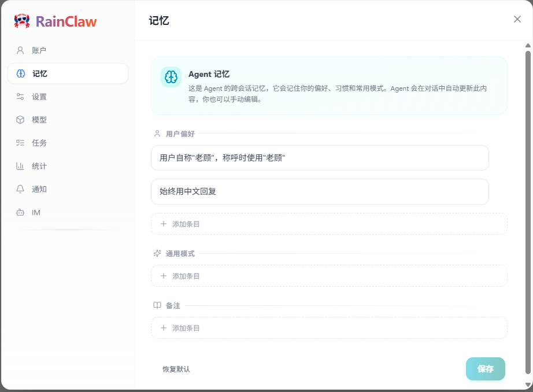Open 设置 via its sliders icon

click(x=19, y=97)
